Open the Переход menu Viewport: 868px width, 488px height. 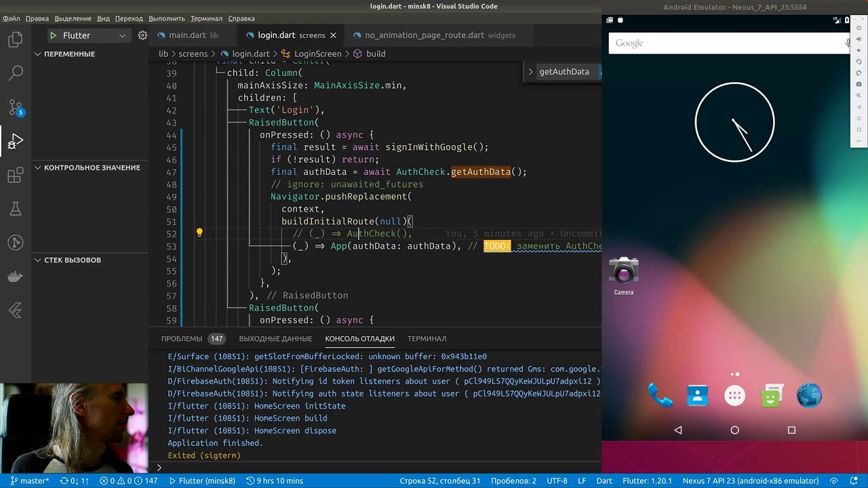129,18
